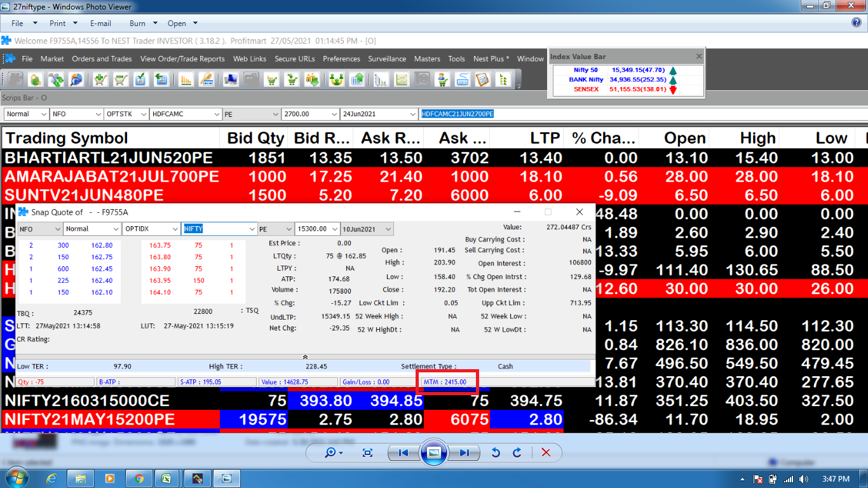This screenshot has height=488, width=868.
Task: Open the HDFCAMC symbol dropdown
Action: click(215, 114)
